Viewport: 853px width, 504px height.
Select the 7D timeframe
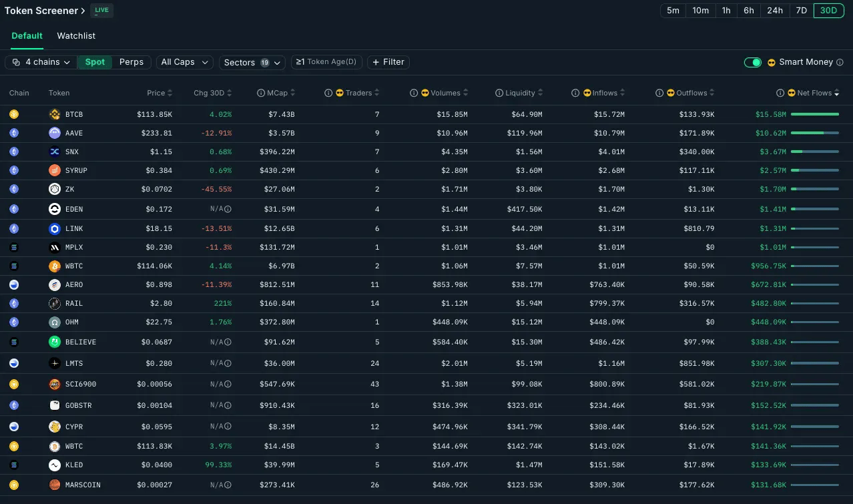(x=802, y=11)
